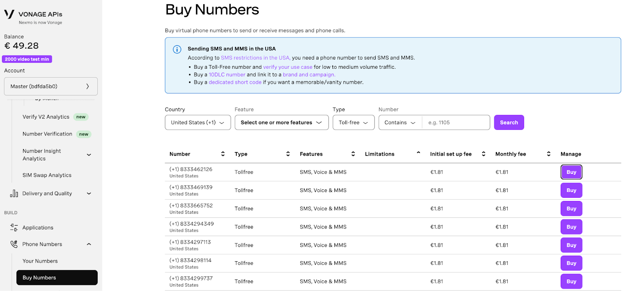Open Your Numbers in sidebar
Viewport: 644px width, 291px height.
click(40, 261)
